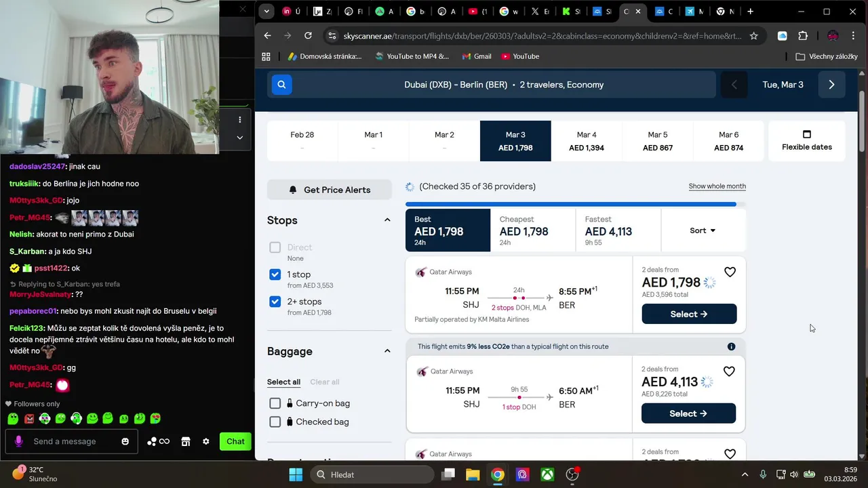Select the AED 4,113 Qatar Airways flight
Screen dimensions: 868x488
(689, 413)
